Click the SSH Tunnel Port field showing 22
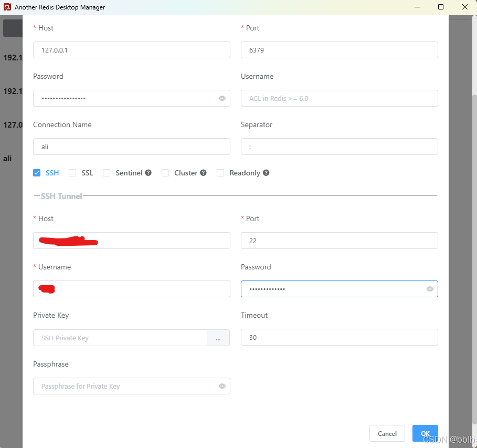The image size is (477, 448). [339, 241]
